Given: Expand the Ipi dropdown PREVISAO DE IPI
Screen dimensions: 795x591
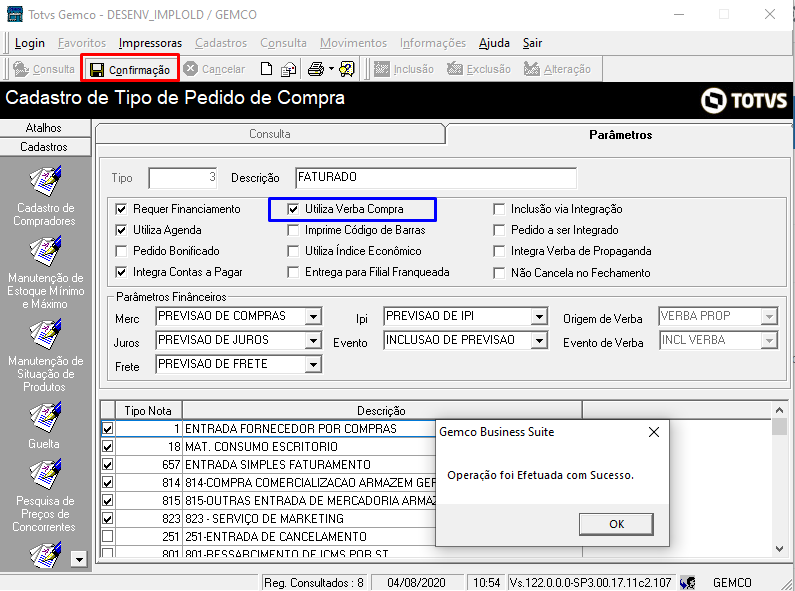Looking at the screenshot, I should pyautogui.click(x=539, y=316).
